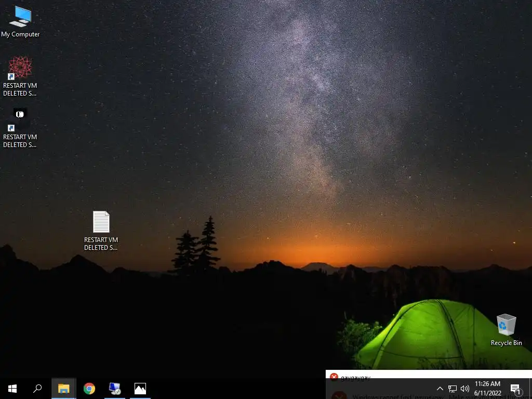
Task: Select the Recycle Bin icon
Action: pos(506,330)
